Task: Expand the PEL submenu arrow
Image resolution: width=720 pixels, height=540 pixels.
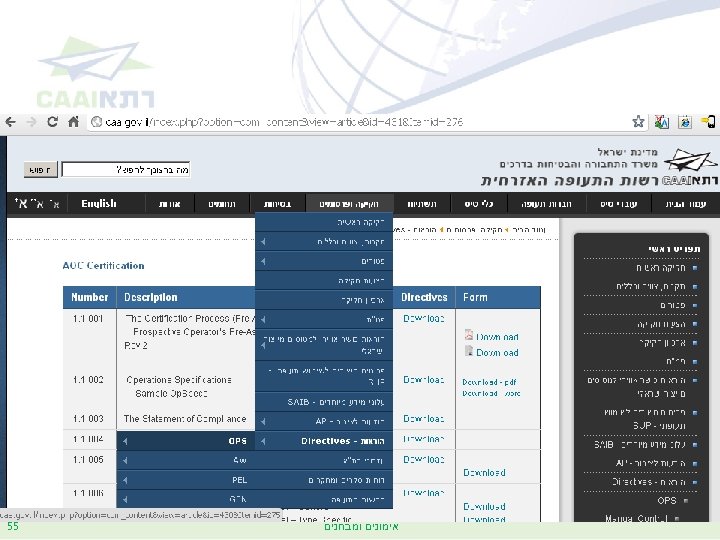Action: pos(125,480)
